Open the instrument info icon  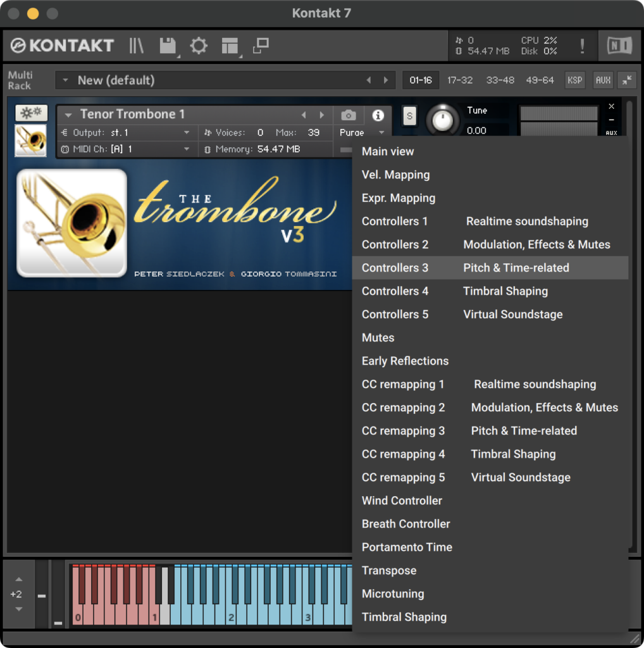coord(378,115)
